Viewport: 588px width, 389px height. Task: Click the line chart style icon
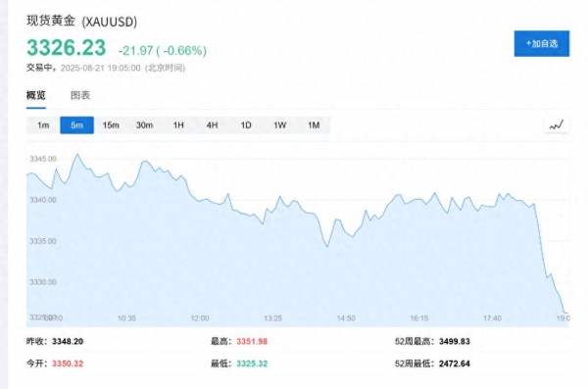pos(557,124)
